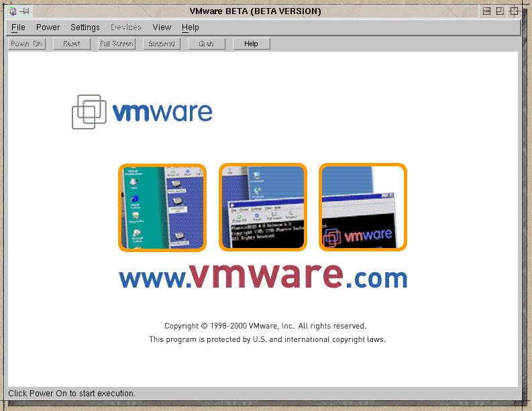The height and width of the screenshot is (411, 532).
Task: Open the View menu
Action: pyautogui.click(x=162, y=27)
